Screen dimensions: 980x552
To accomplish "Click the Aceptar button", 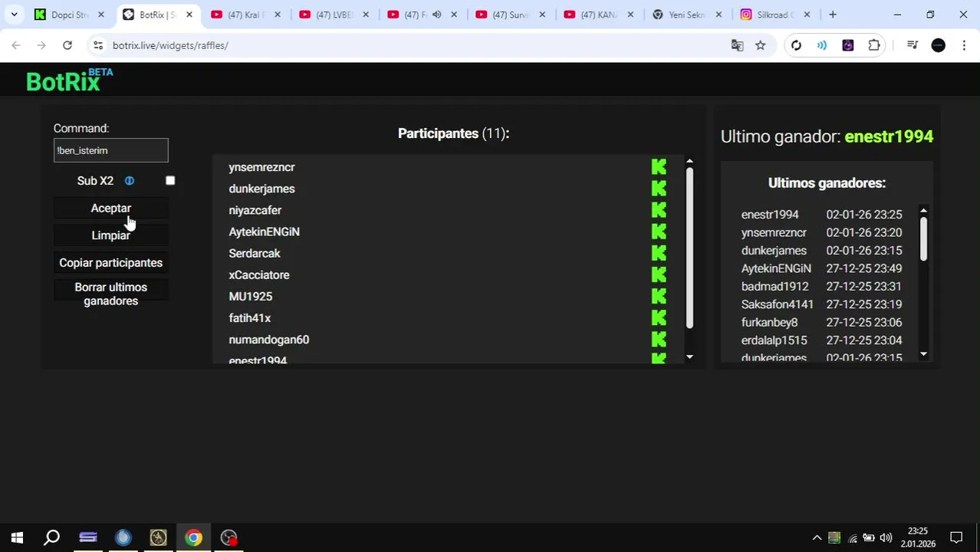I will (110, 209).
